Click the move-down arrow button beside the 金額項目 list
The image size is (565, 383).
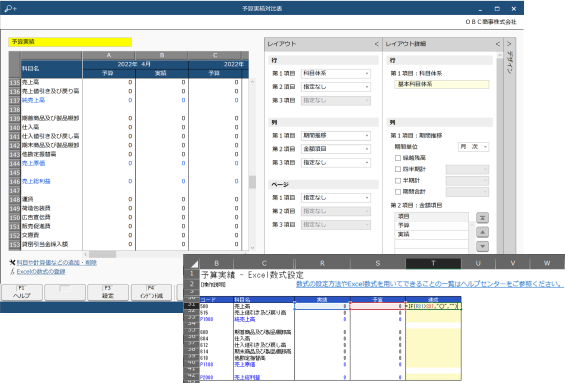click(482, 247)
